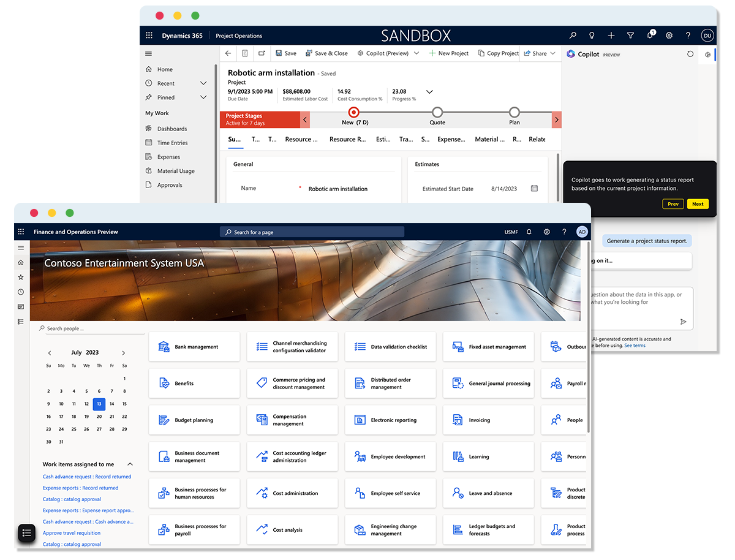Click the Prev button in Copilot tip
Image resolution: width=735 pixels, height=560 pixels.
tap(673, 204)
